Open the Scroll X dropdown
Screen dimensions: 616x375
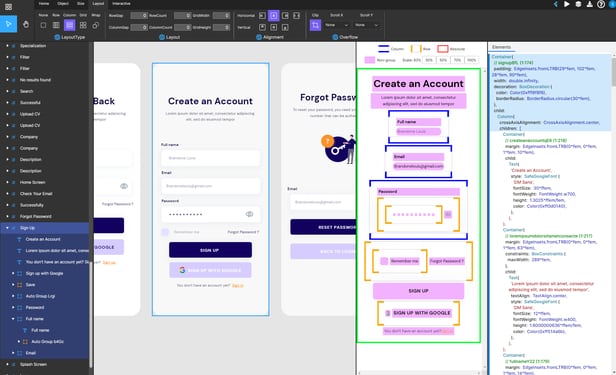click(x=337, y=25)
